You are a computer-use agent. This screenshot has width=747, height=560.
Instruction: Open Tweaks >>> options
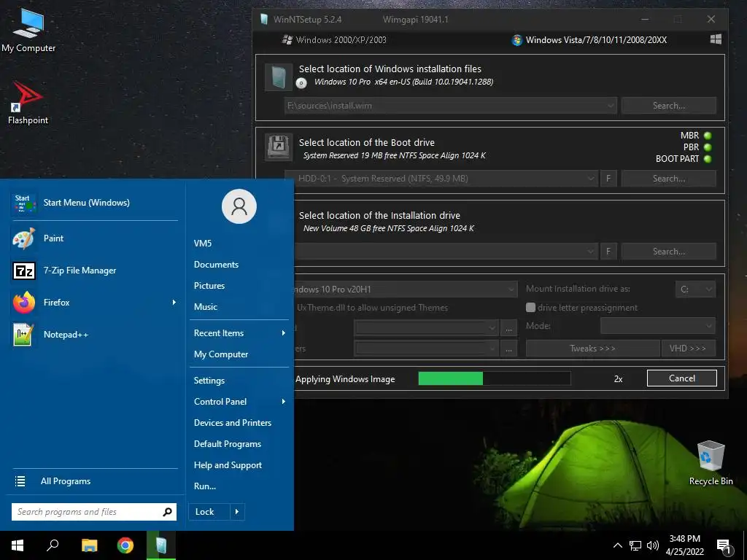[592, 349]
